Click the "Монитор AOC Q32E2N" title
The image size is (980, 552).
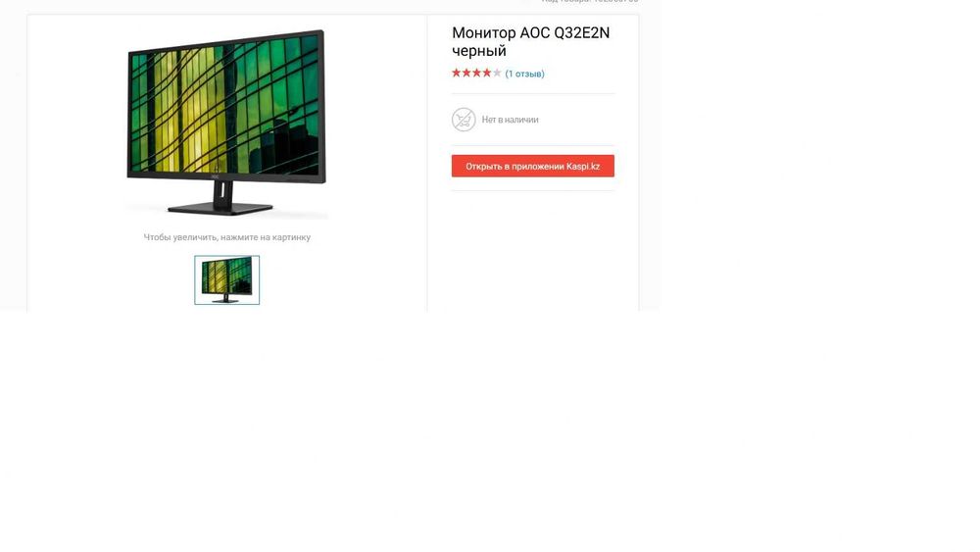530,32
